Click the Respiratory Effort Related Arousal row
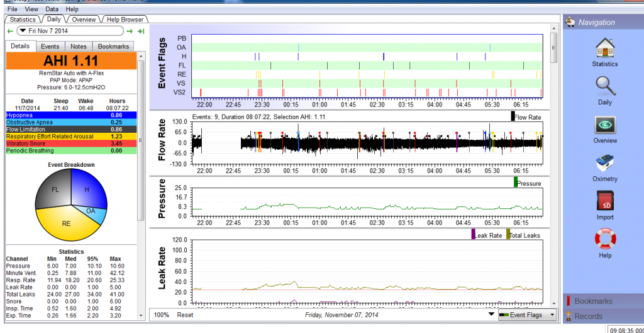Image resolution: width=644 pixels, height=333 pixels. pos(70,136)
